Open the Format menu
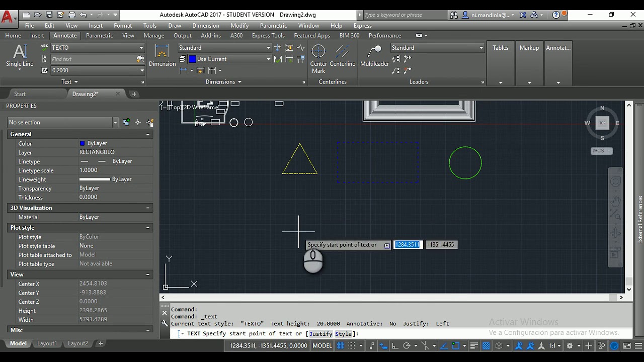 123,26
